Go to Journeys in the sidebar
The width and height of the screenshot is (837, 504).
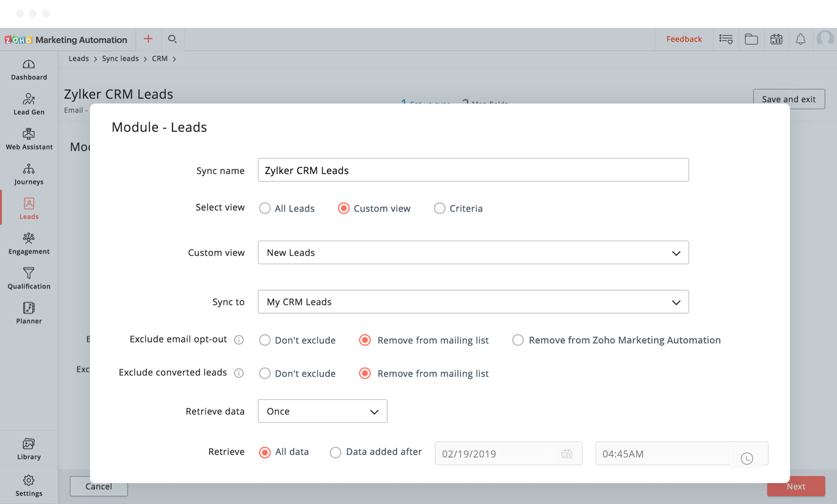click(29, 175)
